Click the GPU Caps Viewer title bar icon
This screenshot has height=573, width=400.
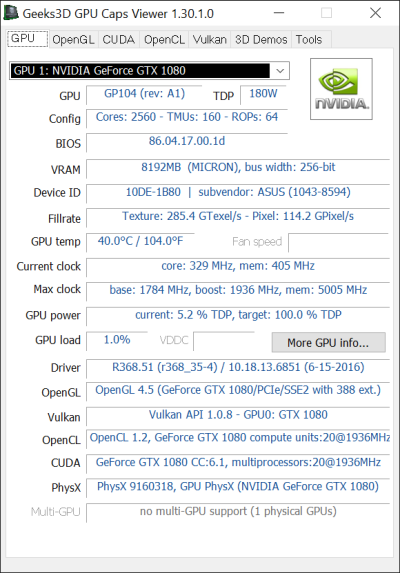11,13
